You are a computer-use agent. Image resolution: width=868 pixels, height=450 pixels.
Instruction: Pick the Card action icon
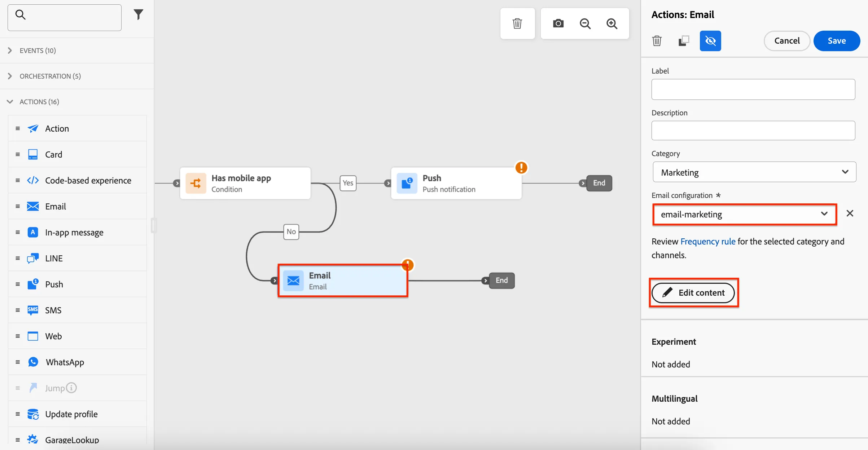(x=33, y=154)
